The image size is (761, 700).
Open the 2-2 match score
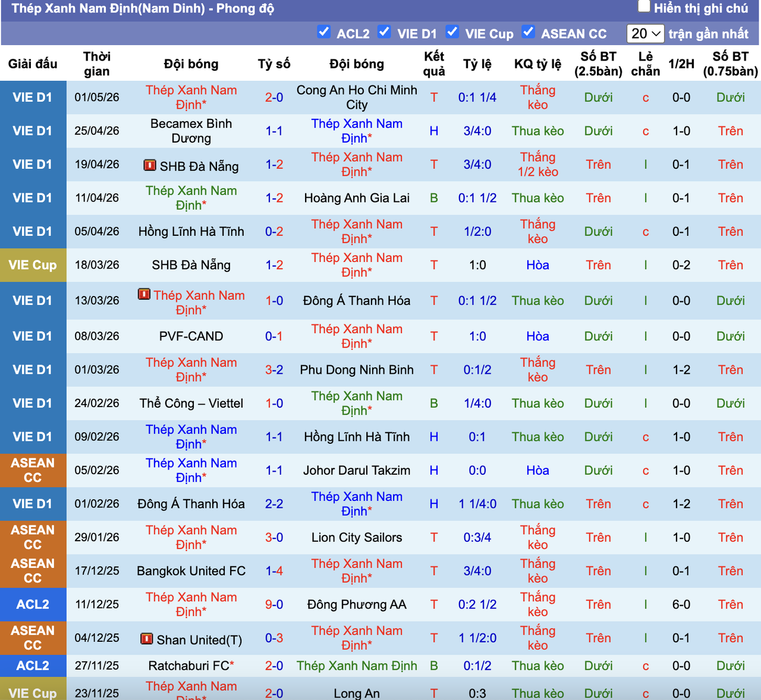click(274, 504)
